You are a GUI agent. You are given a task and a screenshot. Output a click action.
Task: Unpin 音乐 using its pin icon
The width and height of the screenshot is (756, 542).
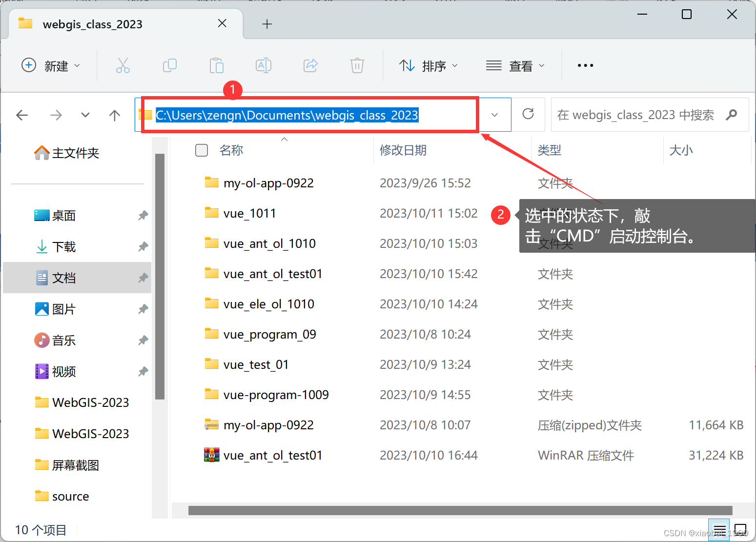143,340
